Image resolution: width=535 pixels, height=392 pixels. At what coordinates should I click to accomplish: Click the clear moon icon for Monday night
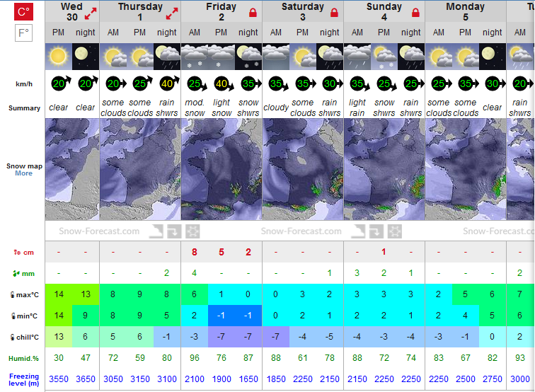(493, 57)
